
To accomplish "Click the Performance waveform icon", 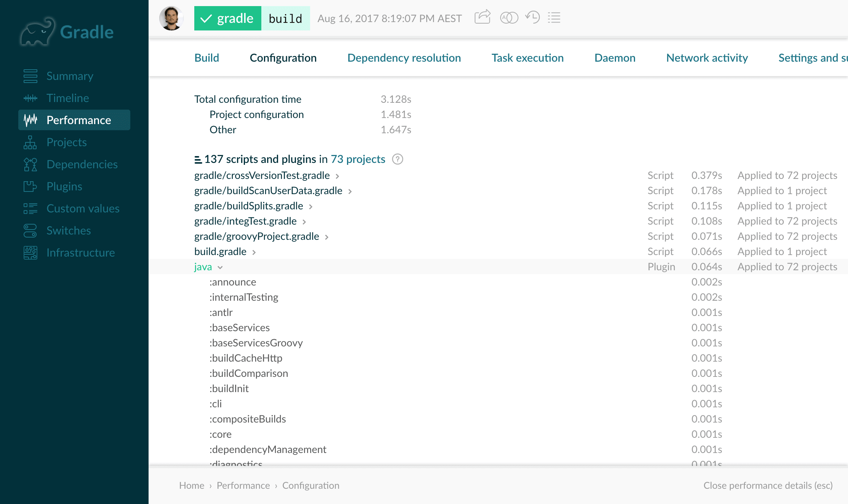I will click(30, 120).
